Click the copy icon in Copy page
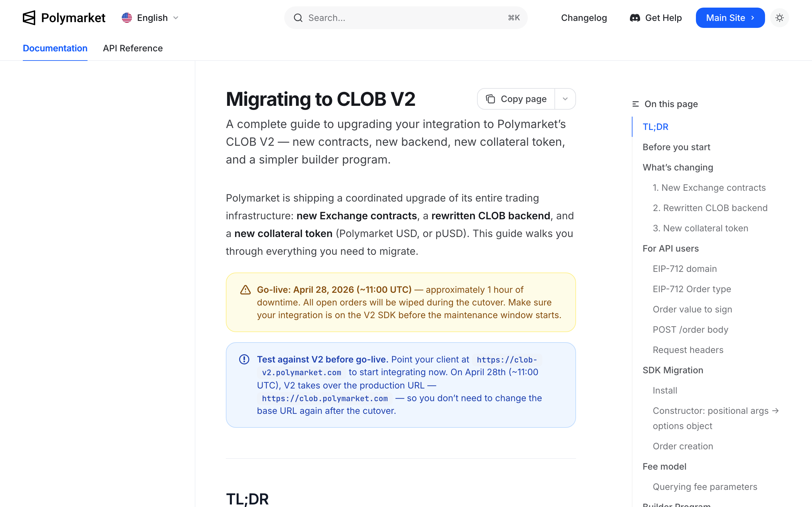This screenshot has width=812, height=507. coord(491,99)
